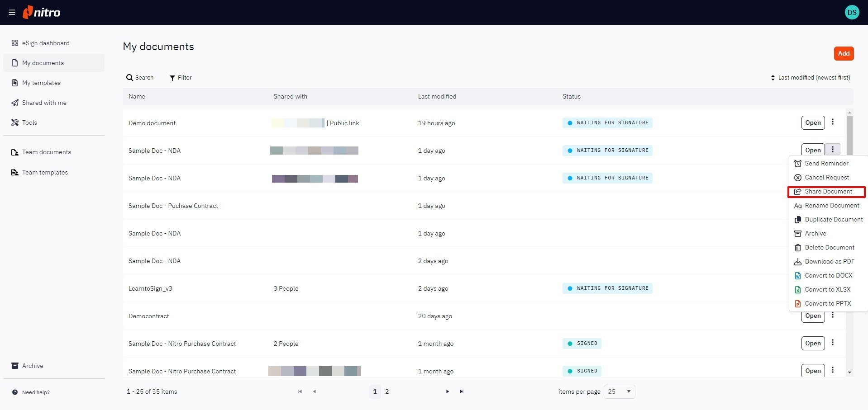Expand the items per page dropdown
This screenshot has height=410, width=868.
(x=619, y=391)
